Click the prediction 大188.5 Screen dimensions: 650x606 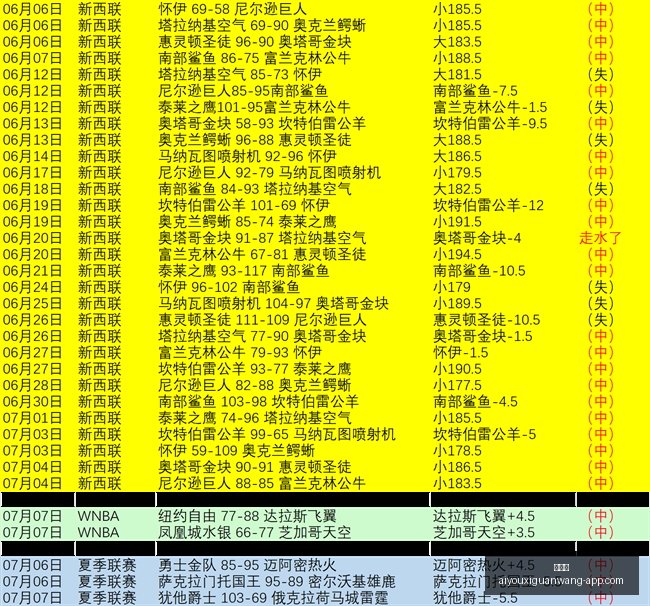pyautogui.click(x=457, y=140)
